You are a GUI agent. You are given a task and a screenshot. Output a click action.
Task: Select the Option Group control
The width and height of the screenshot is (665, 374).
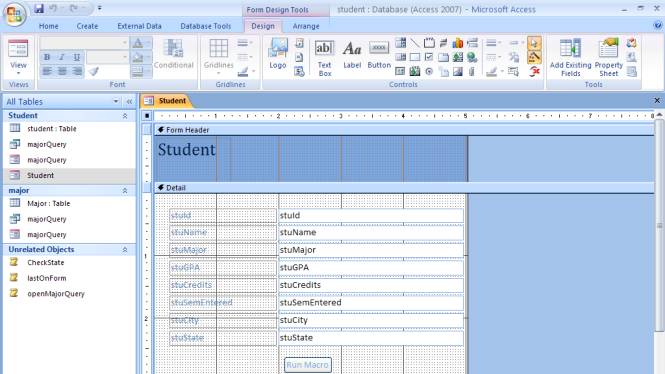click(x=429, y=43)
